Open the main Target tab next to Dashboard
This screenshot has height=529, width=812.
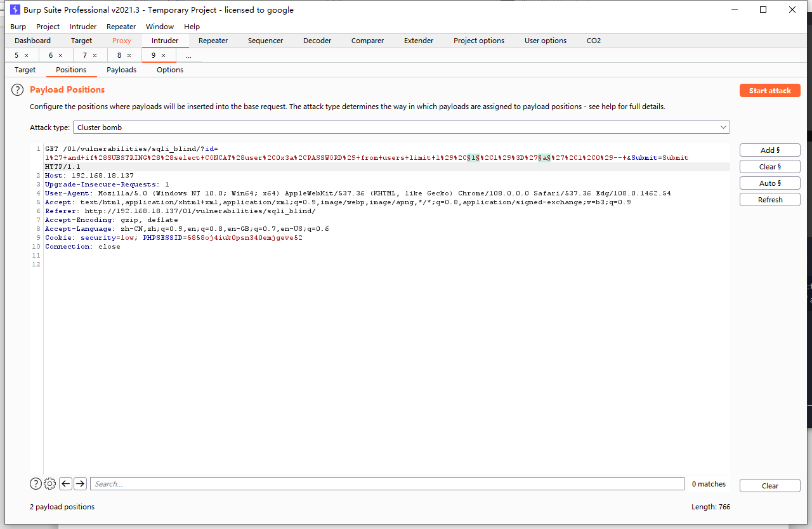point(81,41)
